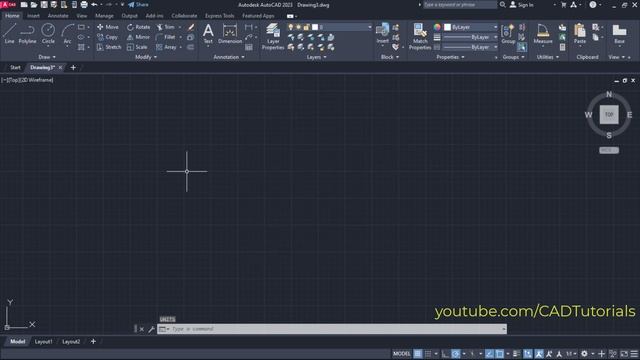The height and width of the screenshot is (360, 640).
Task: Choose the Fillet command
Action: (x=165, y=37)
